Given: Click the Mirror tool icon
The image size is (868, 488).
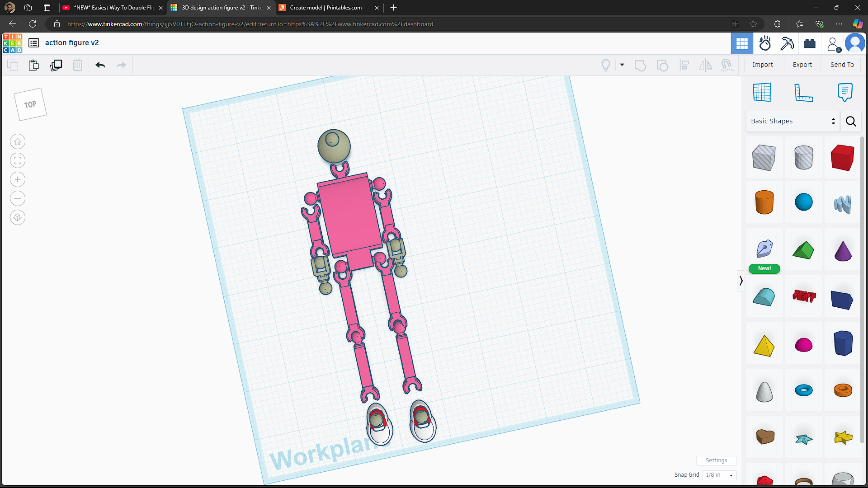Looking at the screenshot, I should (705, 65).
